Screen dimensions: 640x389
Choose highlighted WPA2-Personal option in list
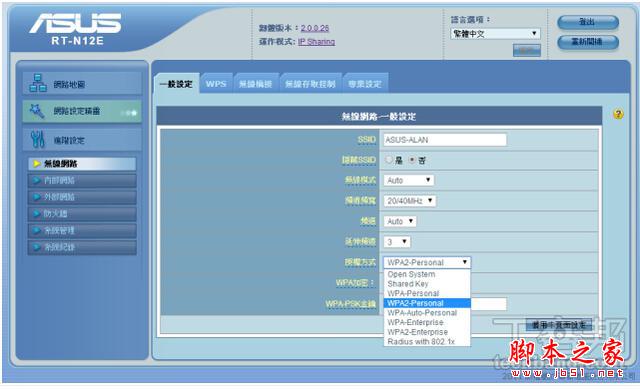click(x=427, y=303)
